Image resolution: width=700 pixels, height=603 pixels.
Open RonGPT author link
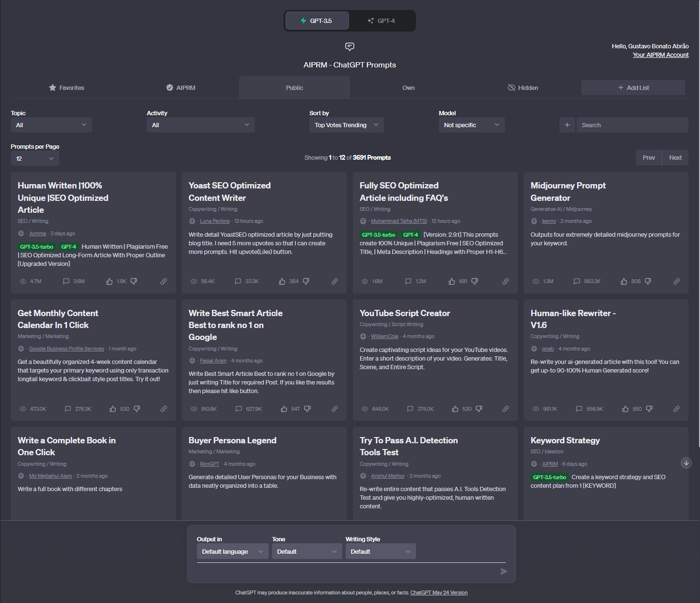pos(209,464)
